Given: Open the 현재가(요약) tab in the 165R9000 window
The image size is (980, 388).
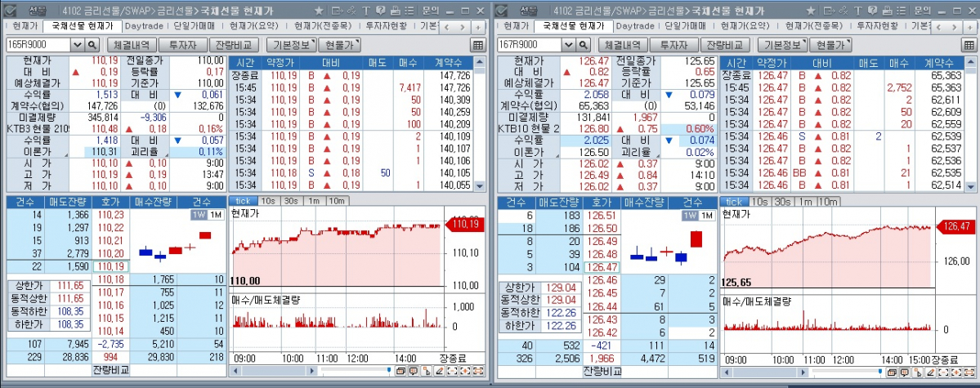Looking at the screenshot, I should [255, 26].
